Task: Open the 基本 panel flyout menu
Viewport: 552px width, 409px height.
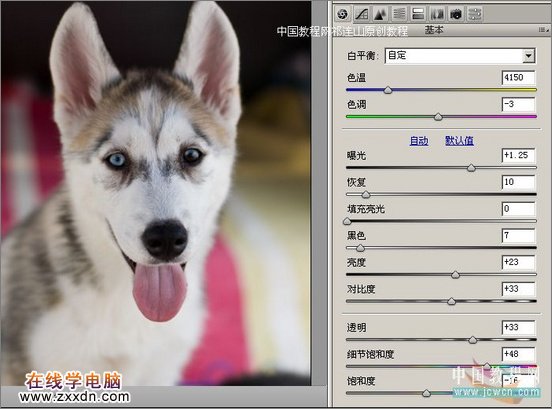Action: coord(543,30)
